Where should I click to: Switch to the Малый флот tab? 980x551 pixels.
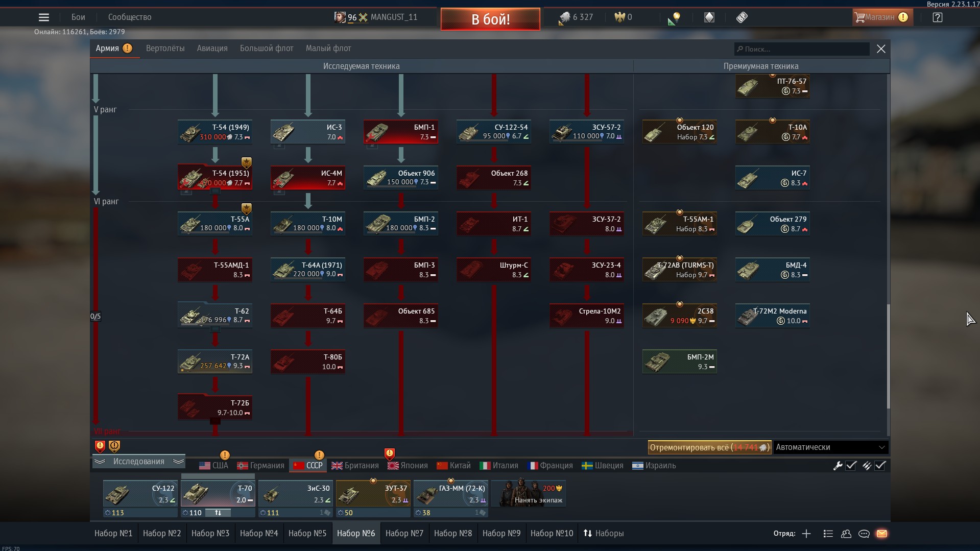(x=328, y=49)
